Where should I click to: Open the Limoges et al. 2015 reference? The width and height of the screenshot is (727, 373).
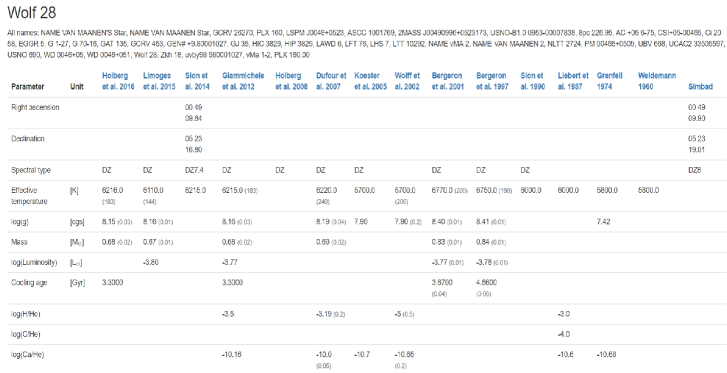point(159,81)
